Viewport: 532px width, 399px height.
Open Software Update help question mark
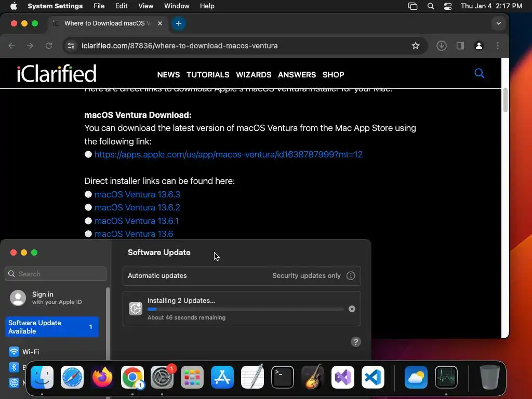click(x=355, y=342)
